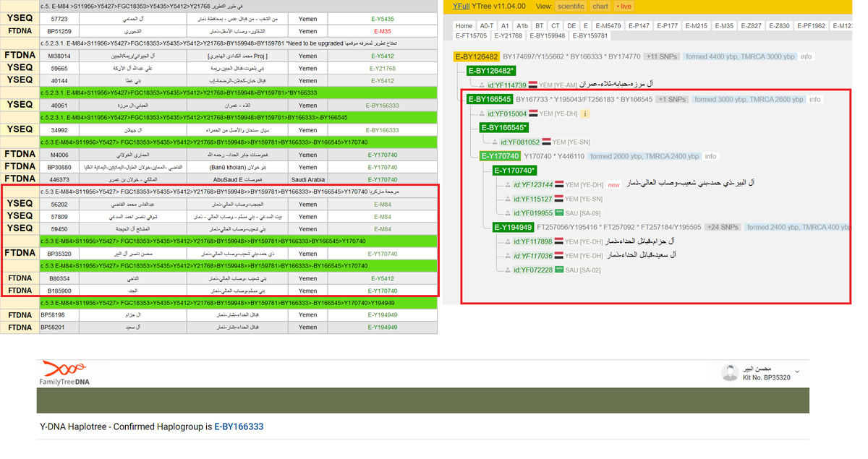This screenshot has height=459, width=868.
Task: Select the E-PF1962 breadcrumb tab
Action: tap(811, 25)
